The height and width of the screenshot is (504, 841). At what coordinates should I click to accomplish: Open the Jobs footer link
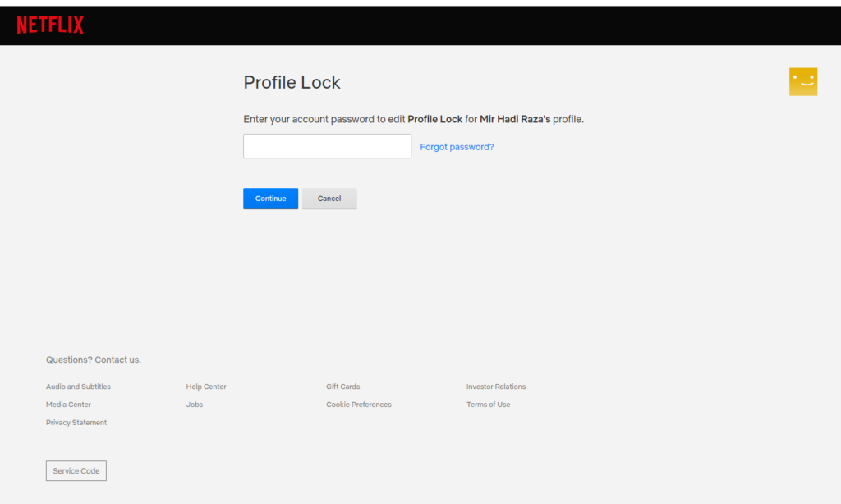pyautogui.click(x=195, y=405)
